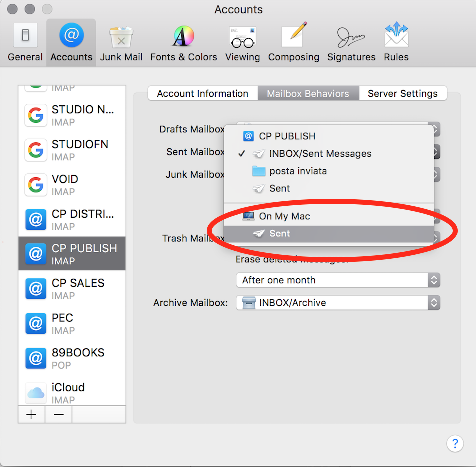Choose posta inviata folder in menu
Image resolution: width=476 pixels, height=467 pixels.
328,171
